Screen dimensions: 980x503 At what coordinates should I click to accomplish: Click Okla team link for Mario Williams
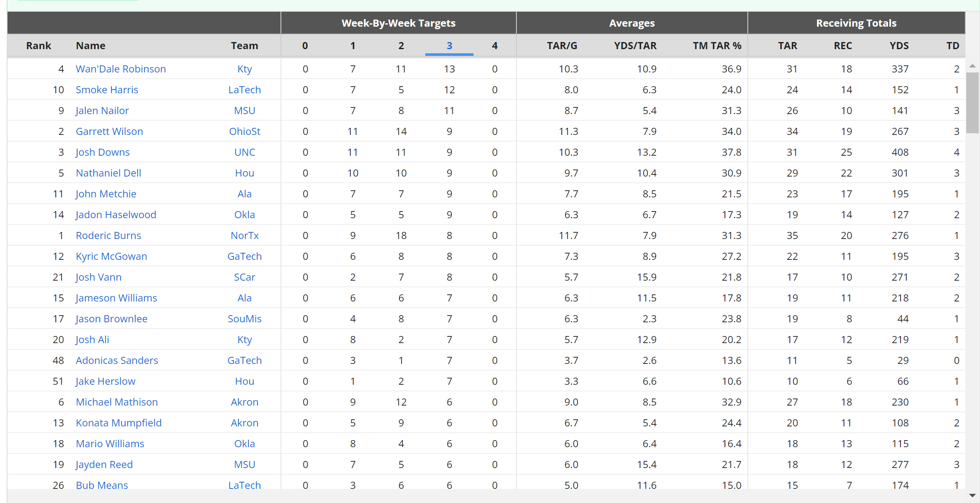point(245,443)
